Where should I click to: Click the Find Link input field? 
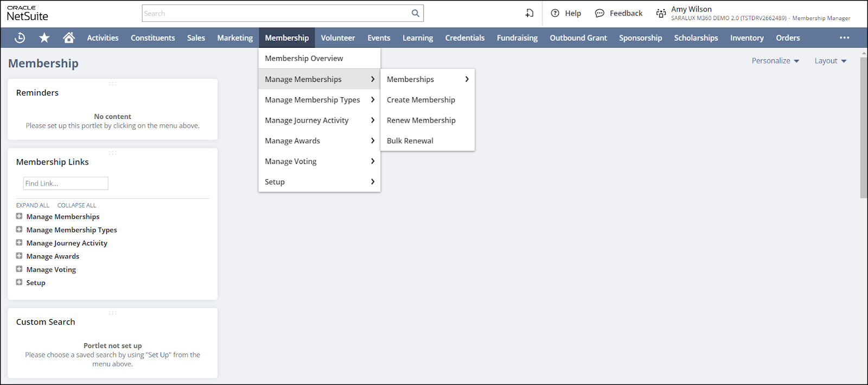pyautogui.click(x=66, y=184)
